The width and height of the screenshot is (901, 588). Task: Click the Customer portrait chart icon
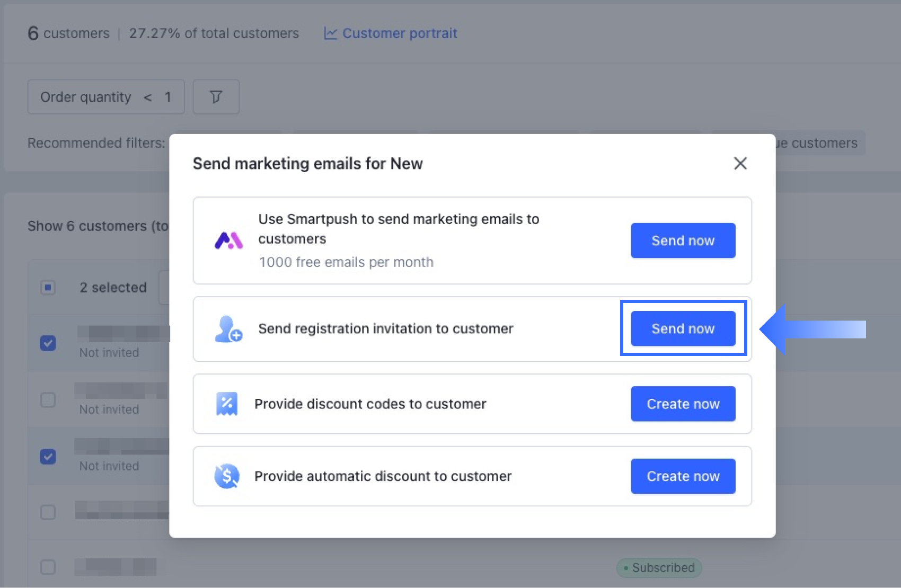tap(330, 33)
